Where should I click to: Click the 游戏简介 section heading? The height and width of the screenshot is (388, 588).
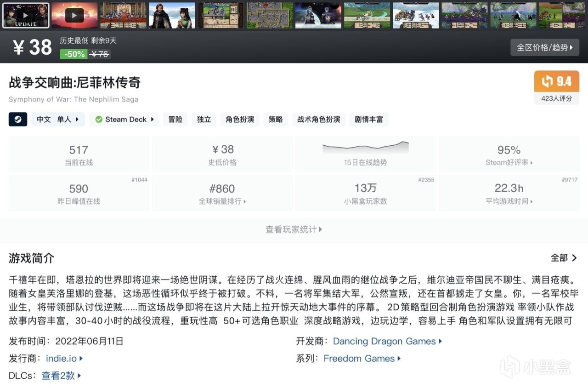31,258
